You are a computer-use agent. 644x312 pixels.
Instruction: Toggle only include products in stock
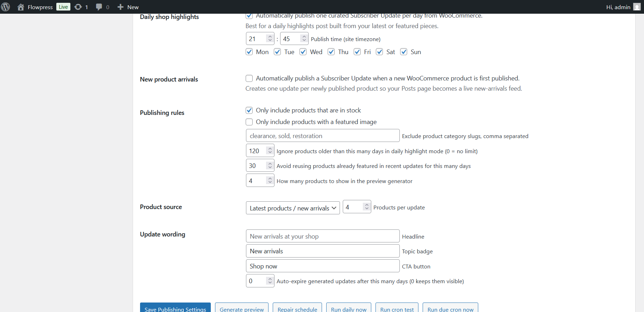pos(249,110)
